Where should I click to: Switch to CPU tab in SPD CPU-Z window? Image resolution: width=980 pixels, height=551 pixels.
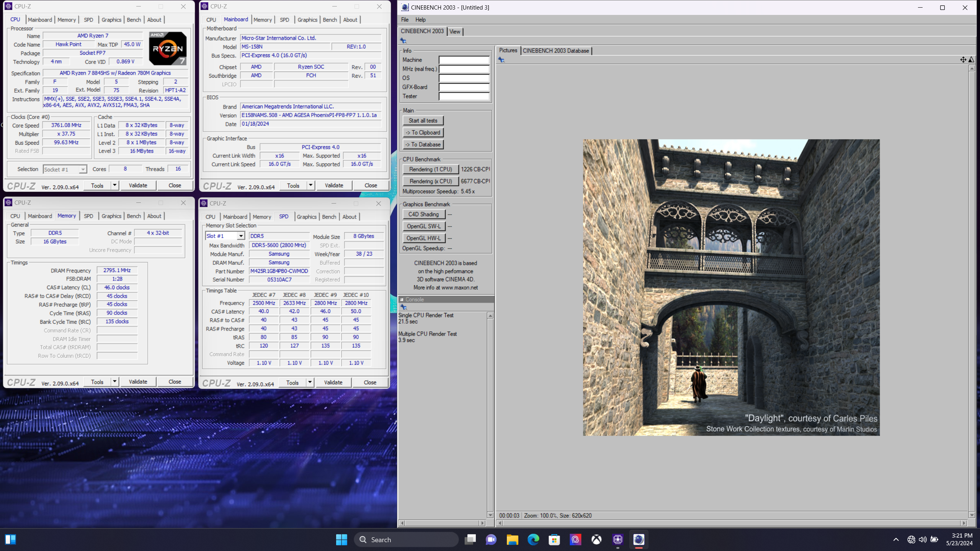point(211,217)
